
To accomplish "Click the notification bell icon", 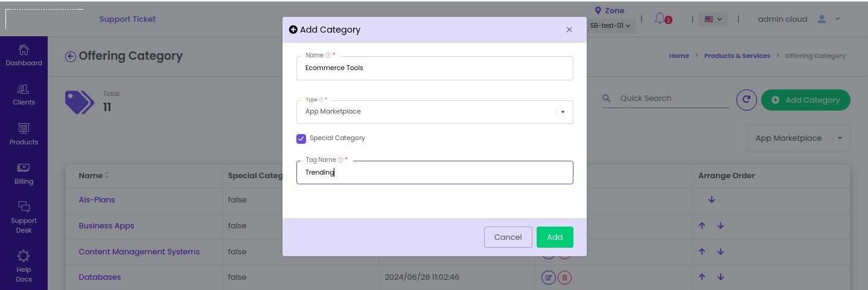I will point(660,19).
